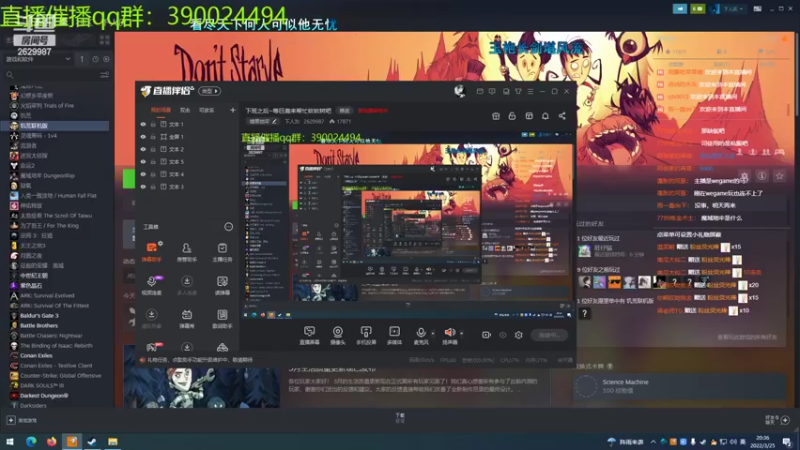Open the 房管助手 tool

click(187, 252)
